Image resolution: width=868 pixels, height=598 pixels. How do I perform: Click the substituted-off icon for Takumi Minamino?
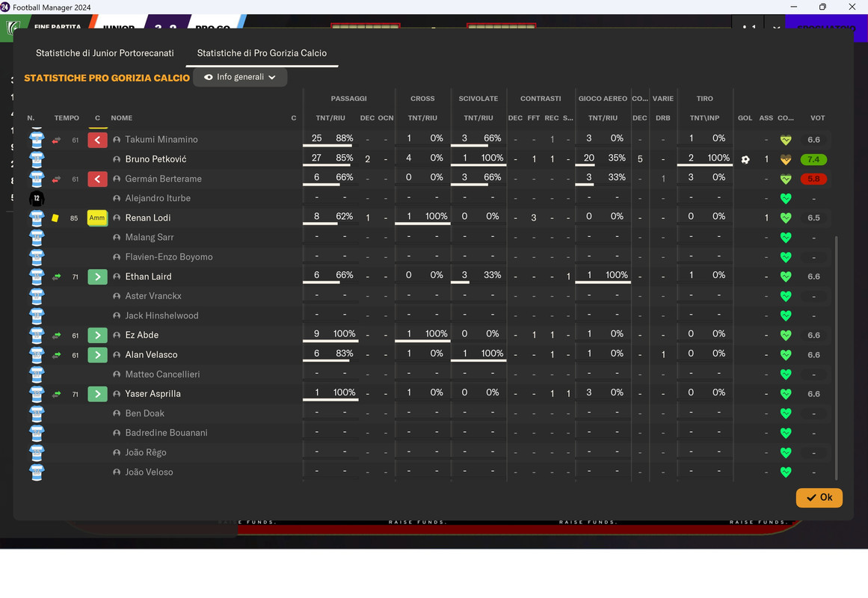[x=97, y=140]
